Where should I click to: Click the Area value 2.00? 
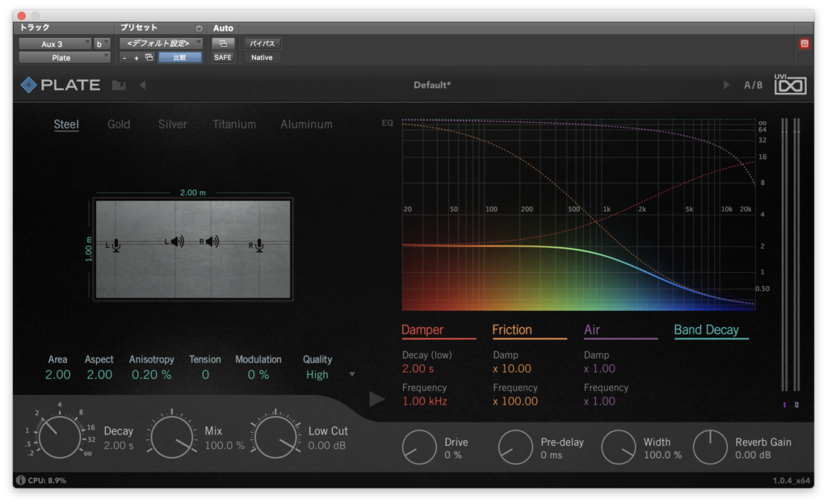(x=57, y=375)
